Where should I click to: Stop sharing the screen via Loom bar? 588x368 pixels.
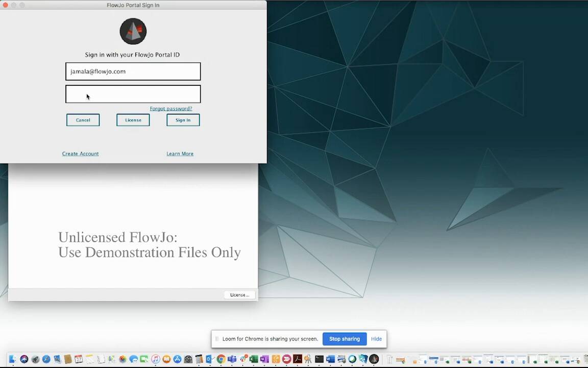tap(344, 339)
